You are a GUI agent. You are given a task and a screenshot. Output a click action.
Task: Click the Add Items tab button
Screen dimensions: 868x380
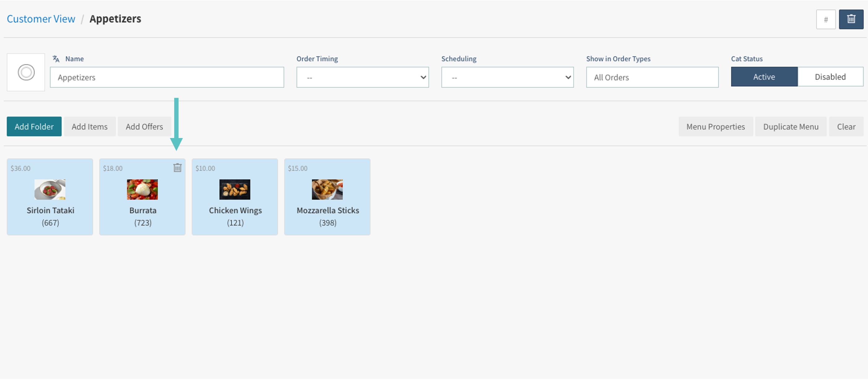coord(90,127)
